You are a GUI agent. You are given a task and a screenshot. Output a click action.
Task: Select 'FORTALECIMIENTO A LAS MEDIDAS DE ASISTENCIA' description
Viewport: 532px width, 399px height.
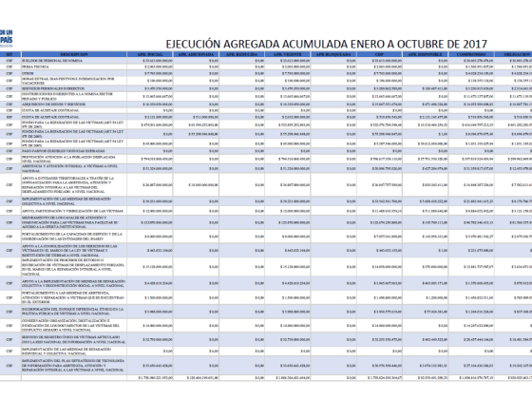click(74, 297)
